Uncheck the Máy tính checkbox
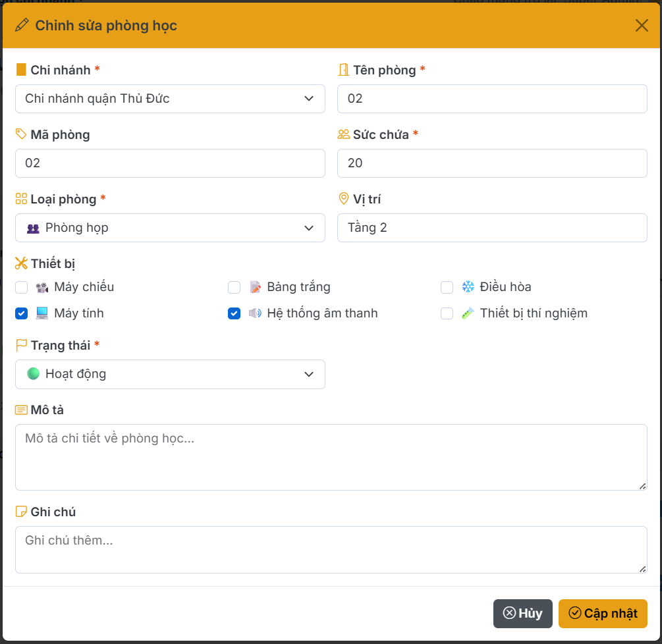 pyautogui.click(x=22, y=313)
